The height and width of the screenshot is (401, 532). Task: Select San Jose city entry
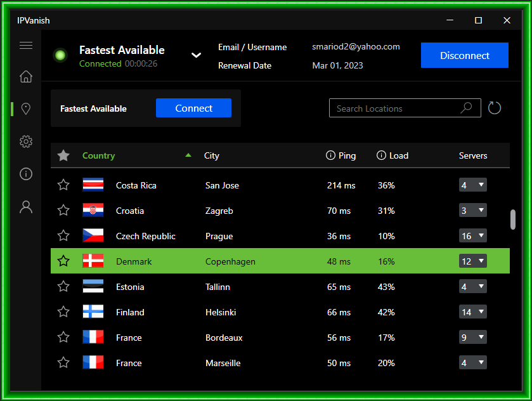coord(222,185)
